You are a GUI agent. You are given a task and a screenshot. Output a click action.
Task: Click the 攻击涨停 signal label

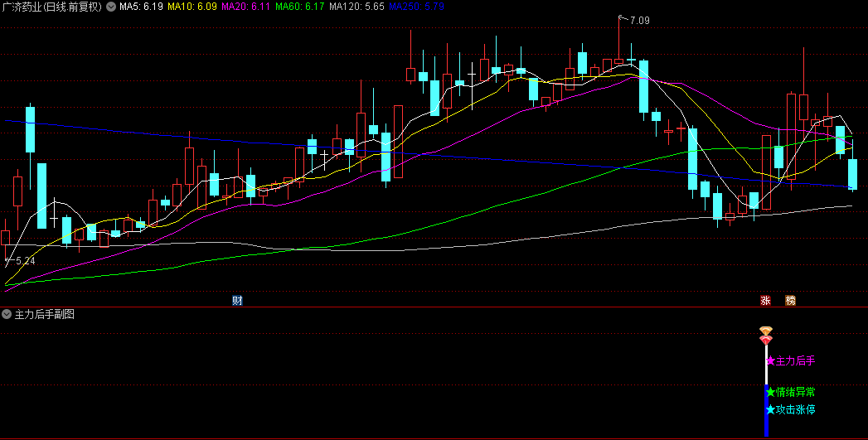[796, 409]
